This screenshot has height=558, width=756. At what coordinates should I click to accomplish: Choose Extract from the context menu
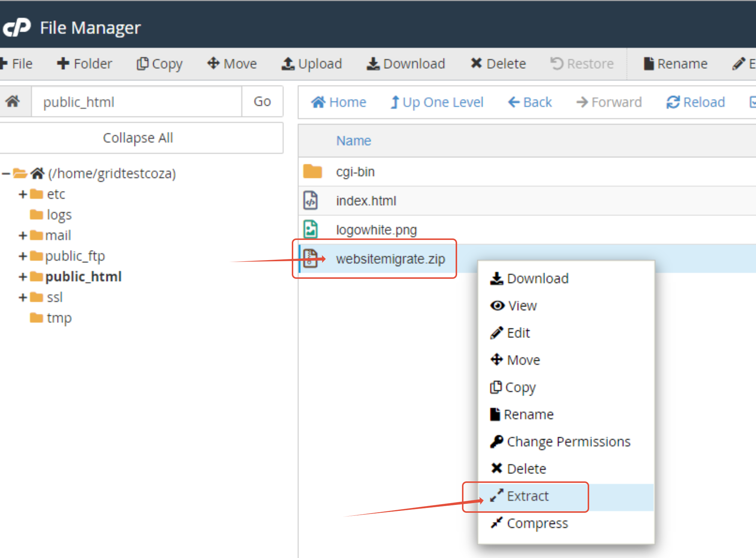click(527, 496)
